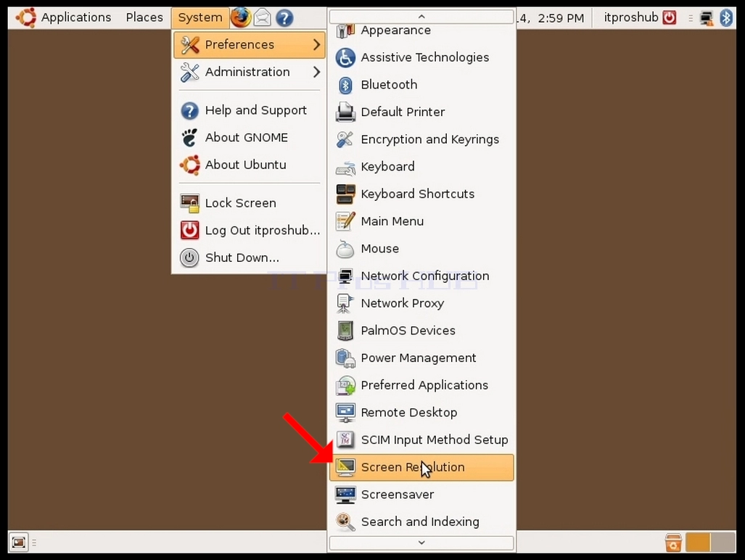The height and width of the screenshot is (560, 745).
Task: Click the Mouse icon in preferences menu
Action: click(x=345, y=249)
